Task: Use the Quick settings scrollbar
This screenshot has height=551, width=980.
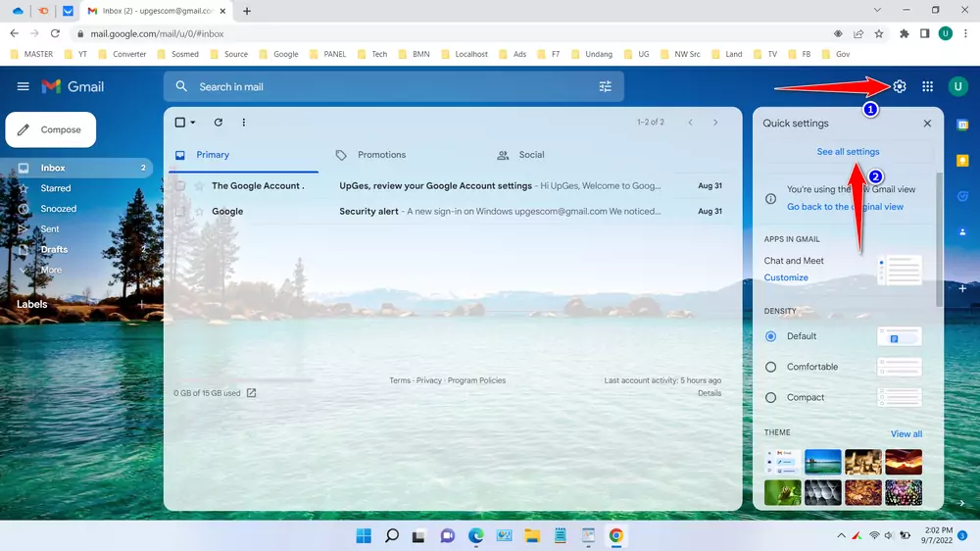Action: (x=939, y=240)
